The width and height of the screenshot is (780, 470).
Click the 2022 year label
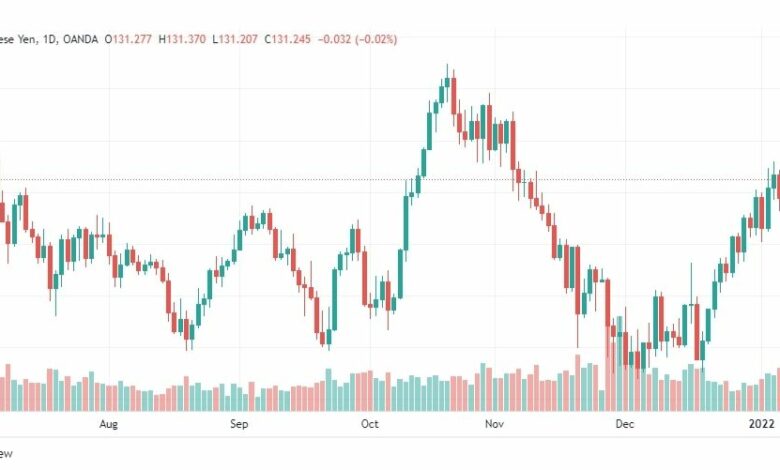click(x=762, y=424)
